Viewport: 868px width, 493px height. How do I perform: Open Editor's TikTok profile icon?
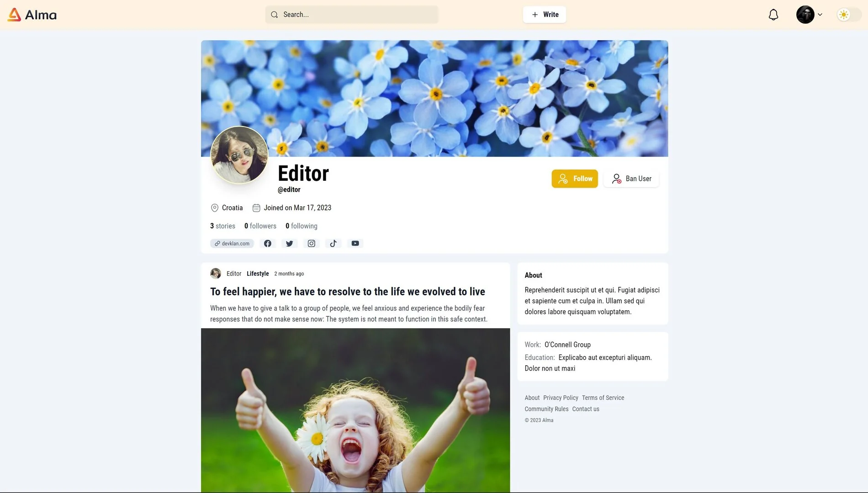pyautogui.click(x=333, y=243)
